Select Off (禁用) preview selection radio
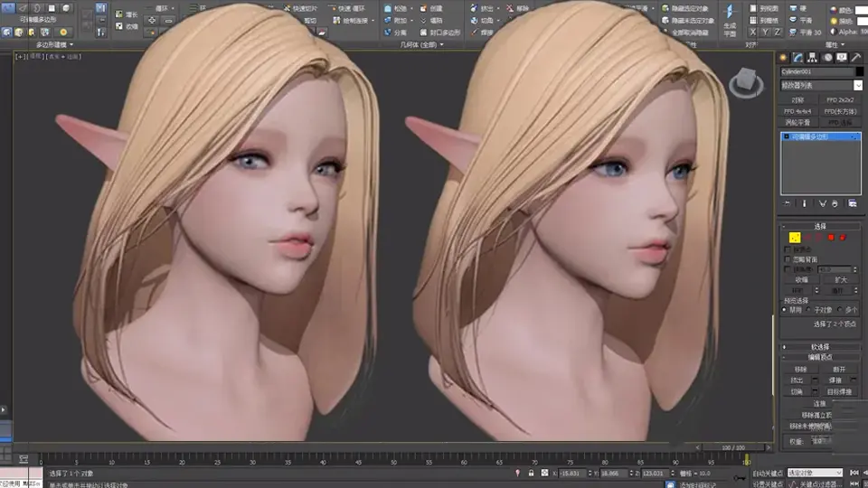The width and height of the screenshot is (868, 488). [x=785, y=310]
